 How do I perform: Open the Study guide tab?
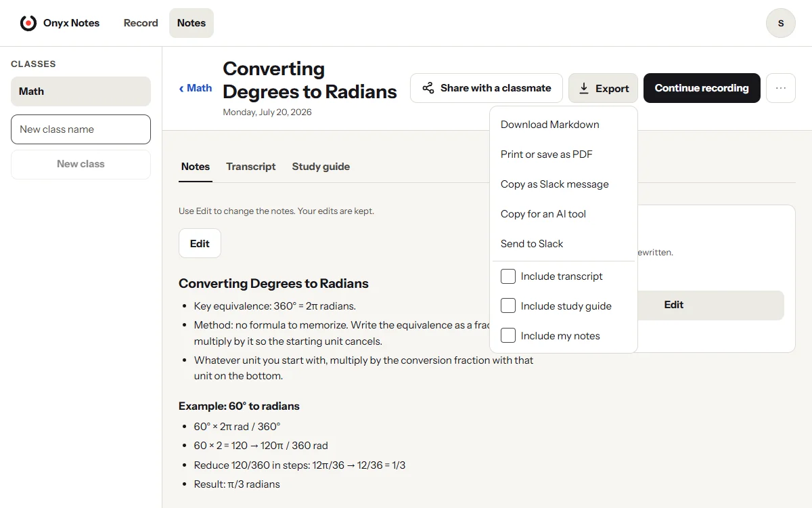click(x=321, y=167)
